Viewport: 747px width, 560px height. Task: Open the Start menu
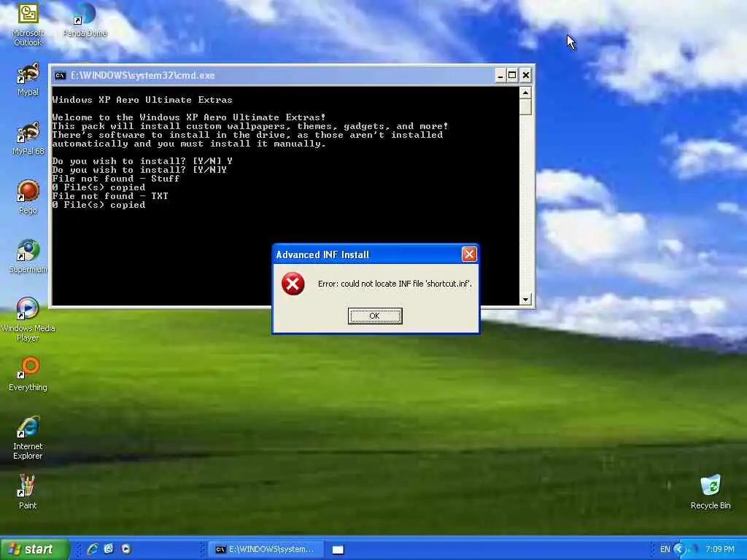(35, 549)
